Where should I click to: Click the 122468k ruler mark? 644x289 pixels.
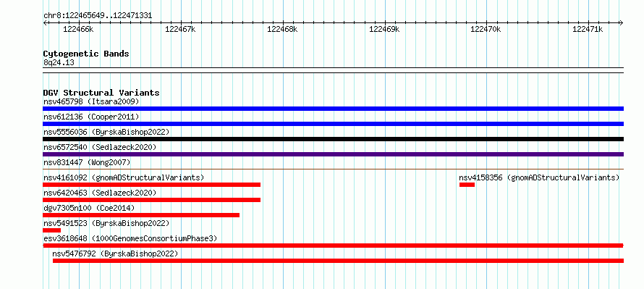click(x=282, y=29)
